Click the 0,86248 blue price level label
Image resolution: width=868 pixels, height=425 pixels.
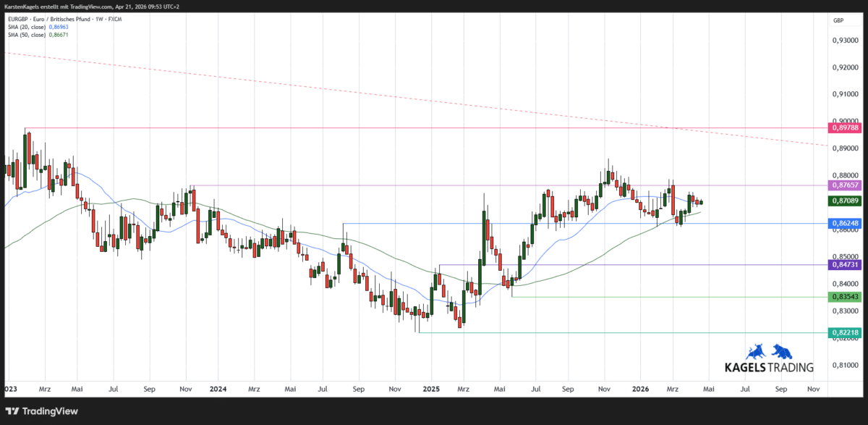click(843, 223)
